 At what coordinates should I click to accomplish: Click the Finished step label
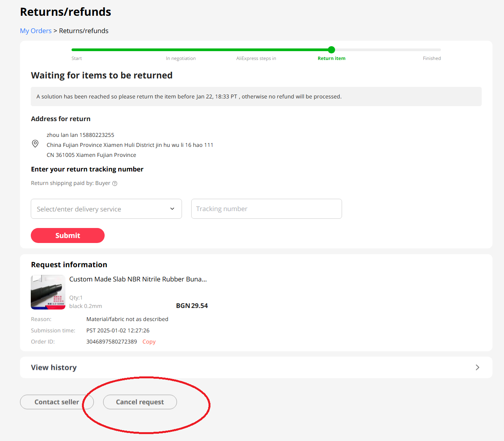click(x=432, y=58)
